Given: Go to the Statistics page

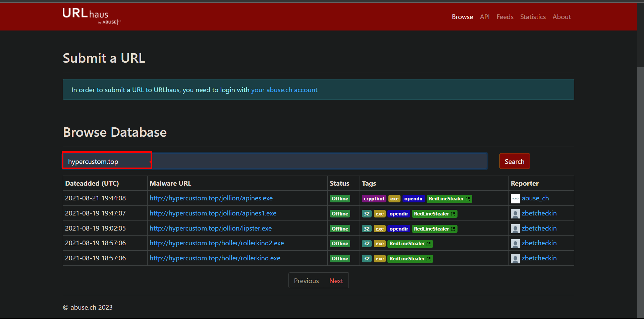Looking at the screenshot, I should (533, 17).
